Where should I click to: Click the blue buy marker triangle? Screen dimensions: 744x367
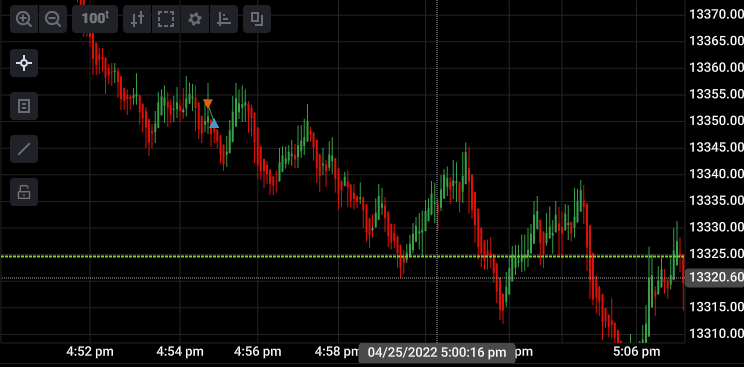click(x=214, y=123)
